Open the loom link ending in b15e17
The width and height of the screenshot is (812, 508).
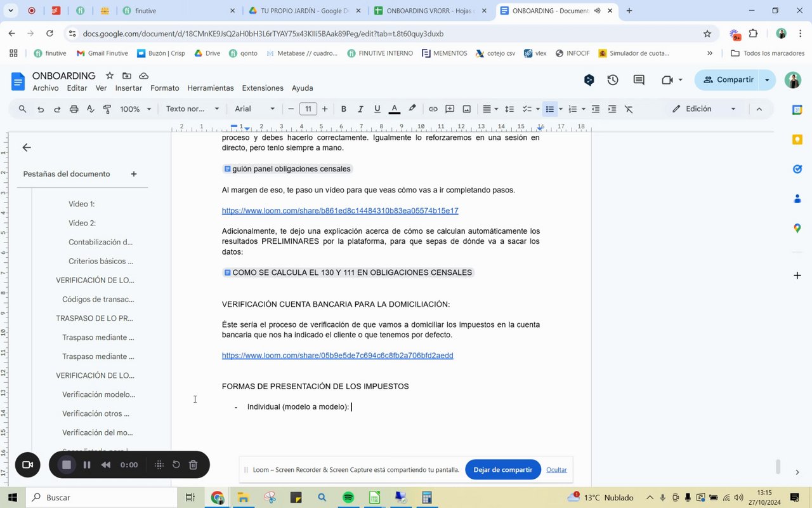pyautogui.click(x=340, y=211)
